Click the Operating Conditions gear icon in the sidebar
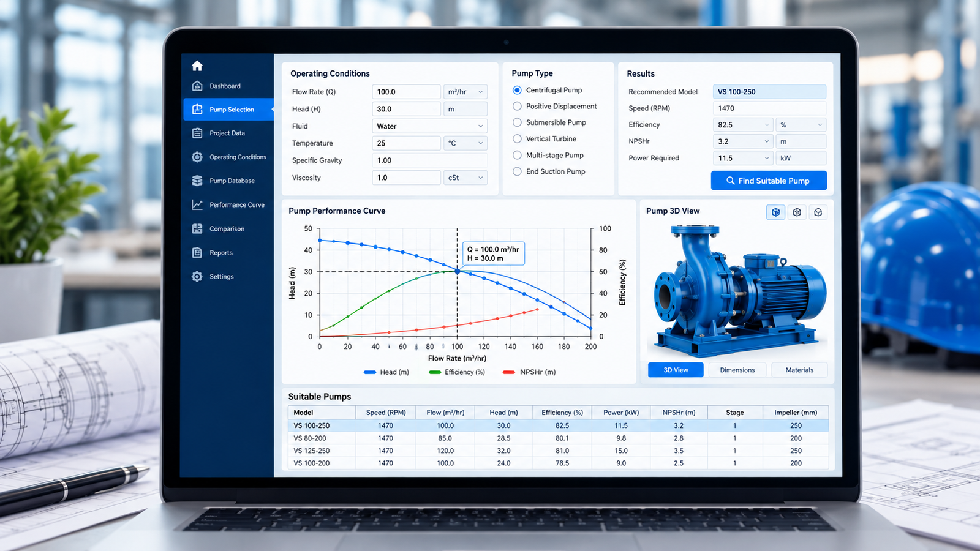 click(197, 157)
